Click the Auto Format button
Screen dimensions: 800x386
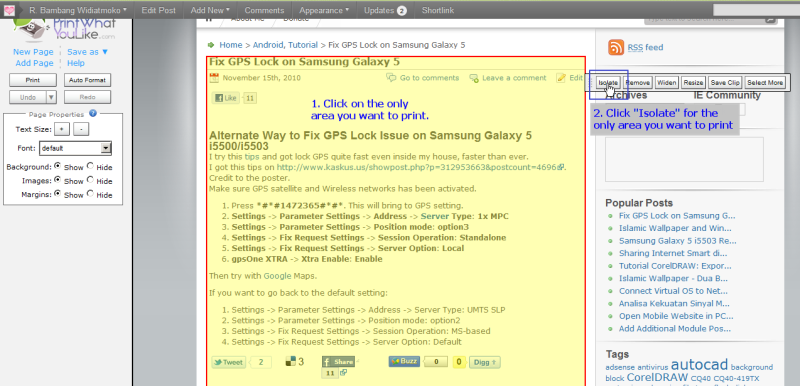pos(87,80)
